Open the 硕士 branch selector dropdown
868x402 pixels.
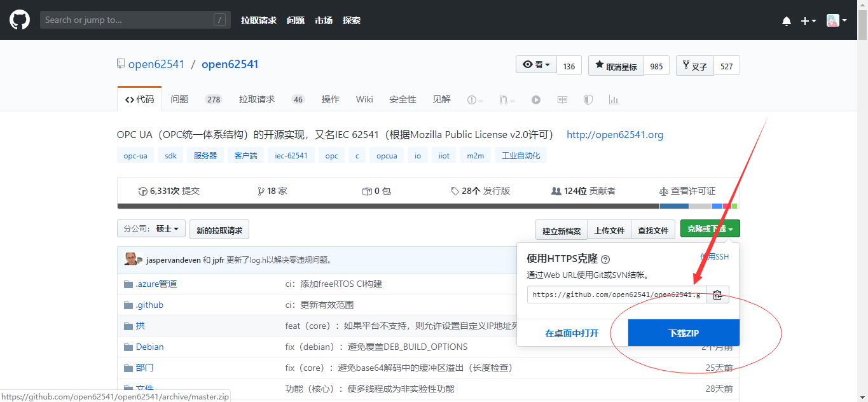click(151, 229)
